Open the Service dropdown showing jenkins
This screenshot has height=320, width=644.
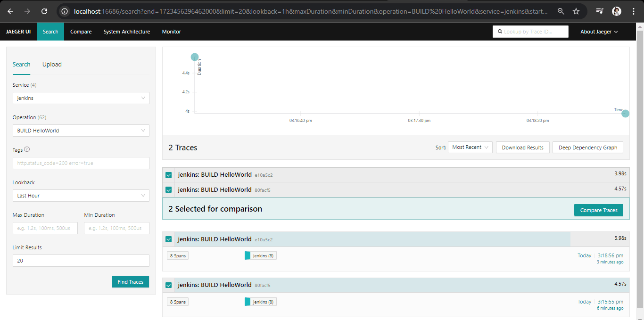click(x=81, y=98)
